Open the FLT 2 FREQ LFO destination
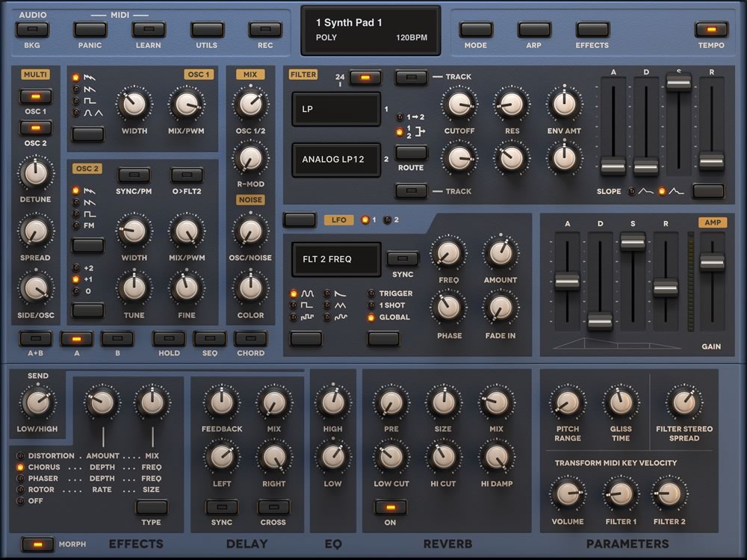Image resolution: width=747 pixels, height=560 pixels. point(336,259)
